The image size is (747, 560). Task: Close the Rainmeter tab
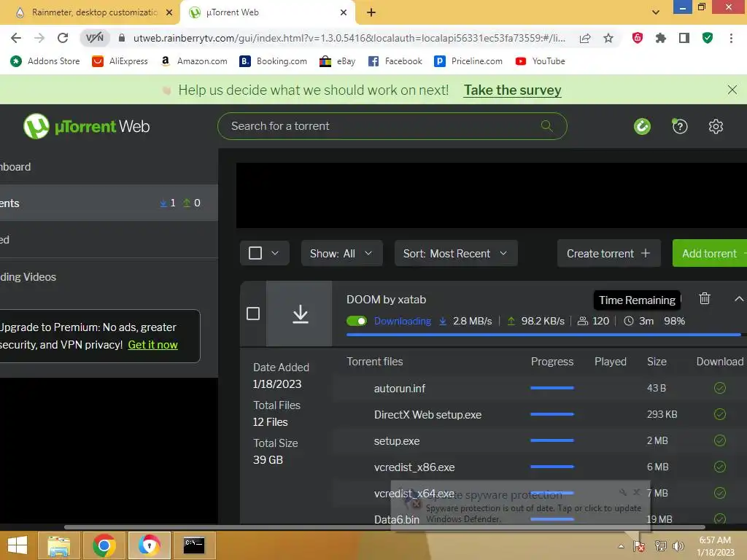click(x=169, y=12)
